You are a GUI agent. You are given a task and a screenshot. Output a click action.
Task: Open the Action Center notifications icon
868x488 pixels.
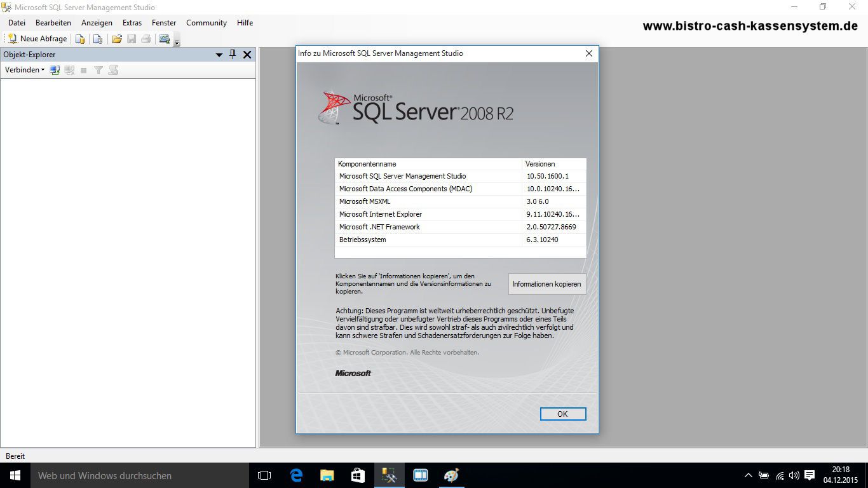[x=810, y=475]
